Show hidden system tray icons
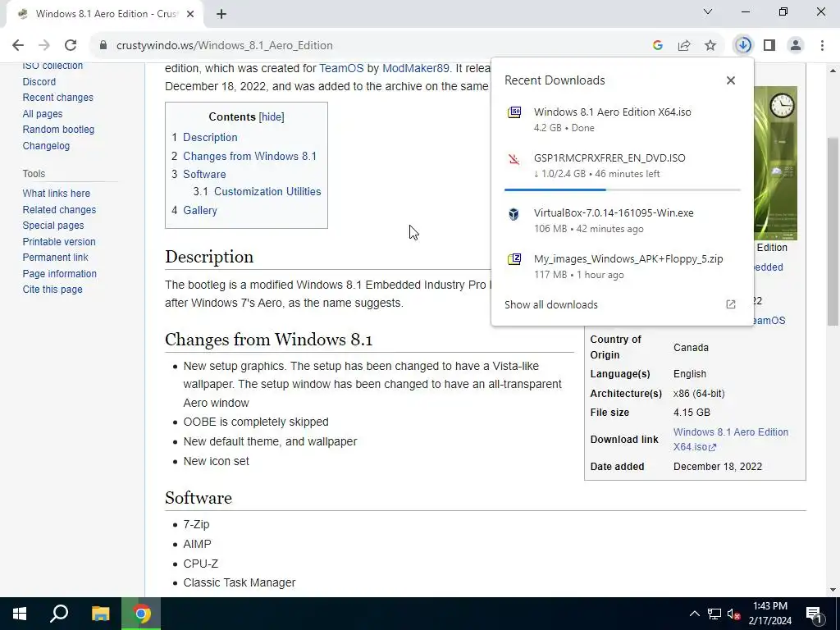840x630 pixels. pyautogui.click(x=694, y=614)
